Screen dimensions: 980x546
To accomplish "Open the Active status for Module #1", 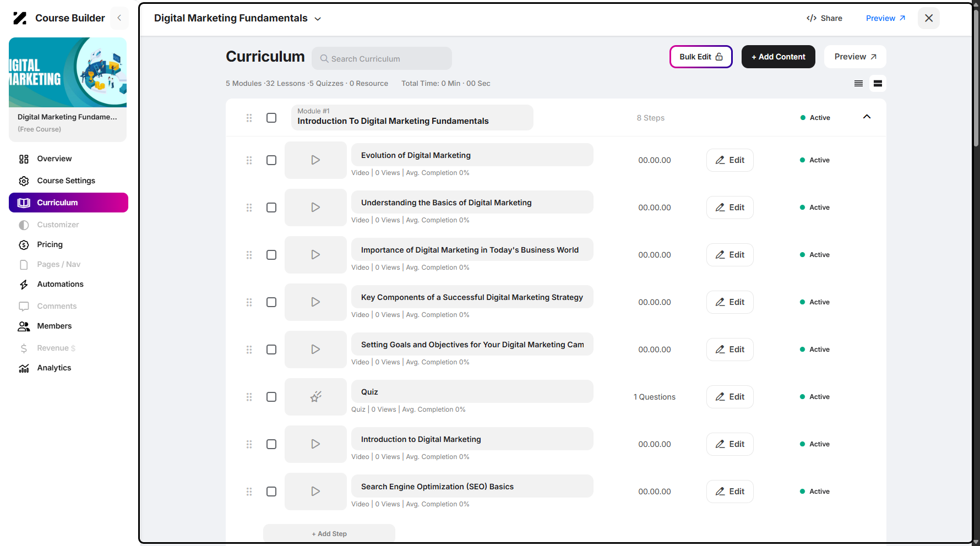I will coord(815,118).
